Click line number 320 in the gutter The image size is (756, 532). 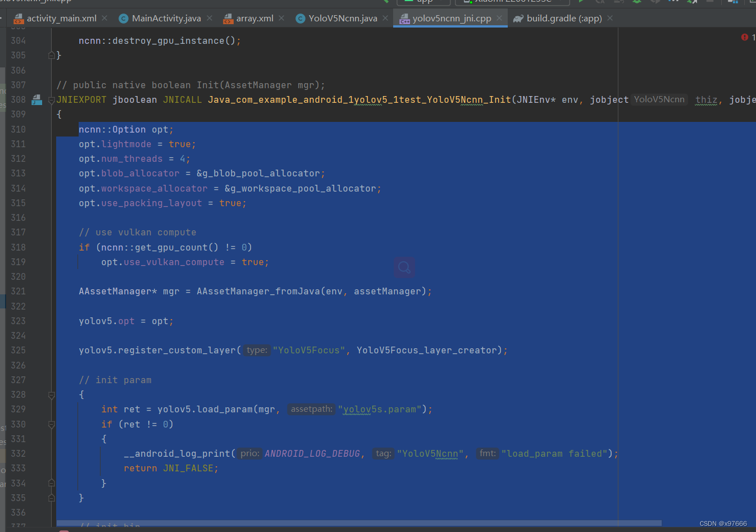click(18, 277)
